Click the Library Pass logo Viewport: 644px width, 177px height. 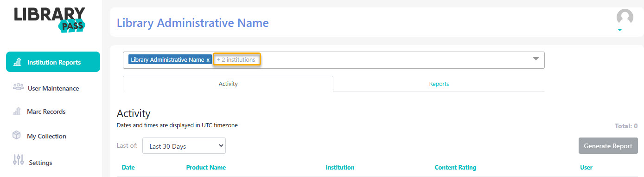click(50, 20)
